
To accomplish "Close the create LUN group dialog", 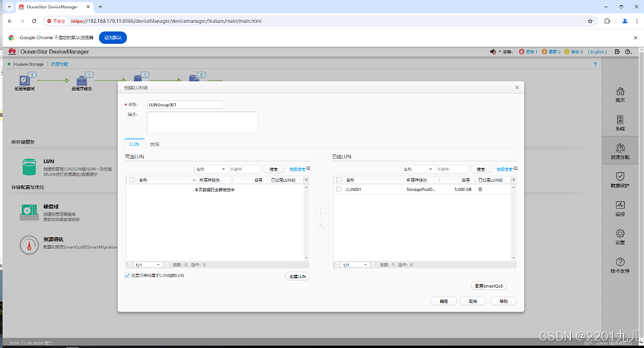I will pyautogui.click(x=517, y=87).
